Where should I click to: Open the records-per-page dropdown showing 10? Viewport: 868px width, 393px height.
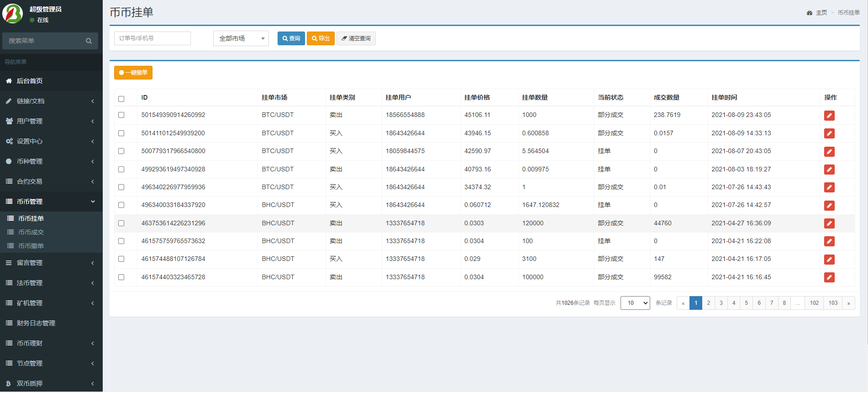pyautogui.click(x=635, y=303)
